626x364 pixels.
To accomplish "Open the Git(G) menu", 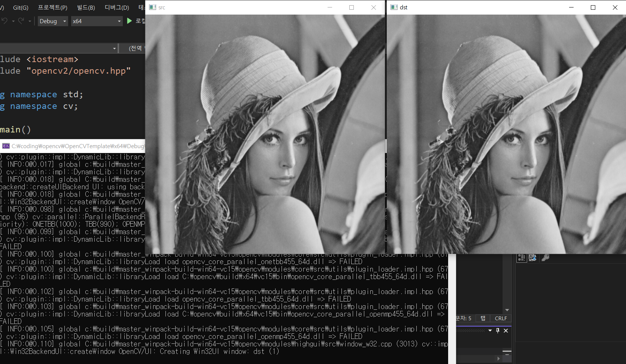I will [x=21, y=7].
